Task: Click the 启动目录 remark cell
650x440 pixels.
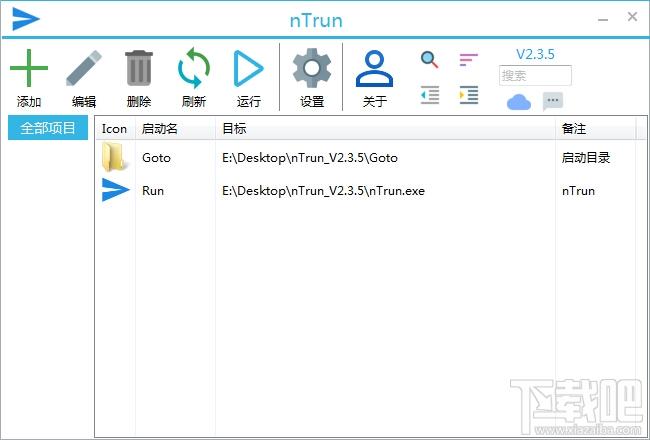Action: pos(586,158)
